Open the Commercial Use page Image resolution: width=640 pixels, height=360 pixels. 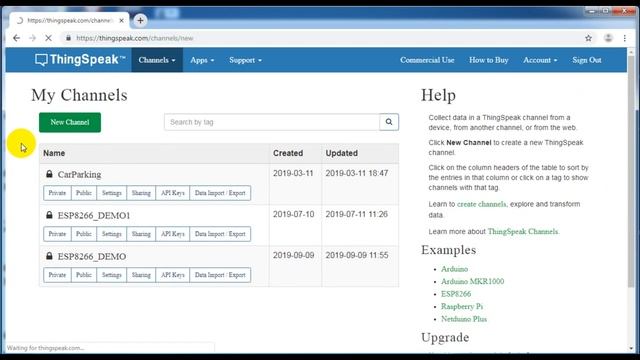pos(427,60)
